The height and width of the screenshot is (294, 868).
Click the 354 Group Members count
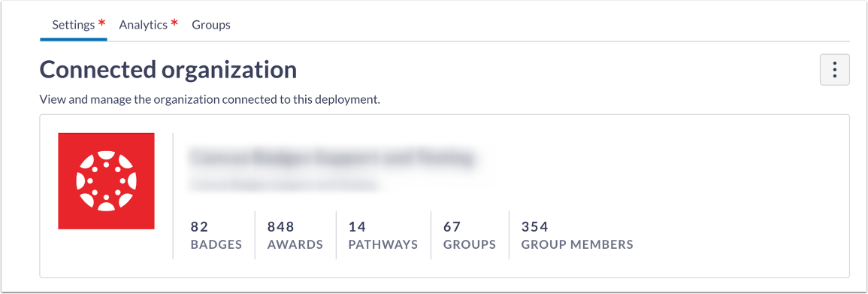[577, 235]
